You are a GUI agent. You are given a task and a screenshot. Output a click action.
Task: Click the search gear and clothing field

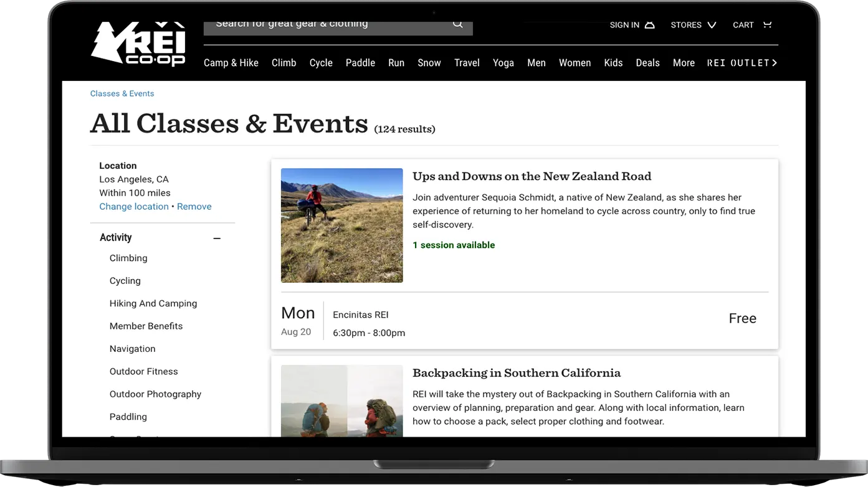pyautogui.click(x=324, y=25)
